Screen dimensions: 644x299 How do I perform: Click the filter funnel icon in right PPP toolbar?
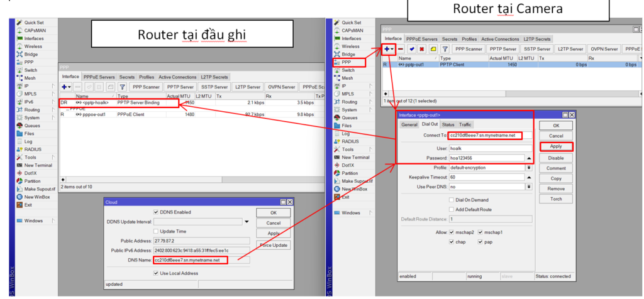click(x=445, y=49)
